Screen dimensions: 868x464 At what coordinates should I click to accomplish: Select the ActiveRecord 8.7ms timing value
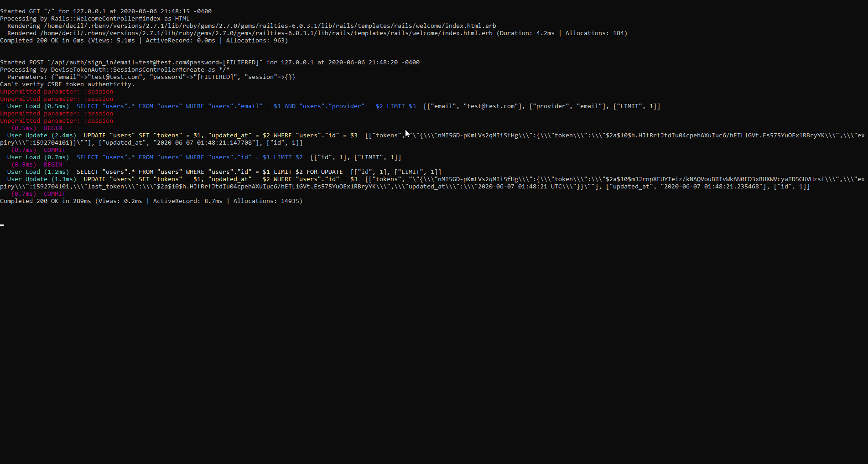click(x=208, y=201)
